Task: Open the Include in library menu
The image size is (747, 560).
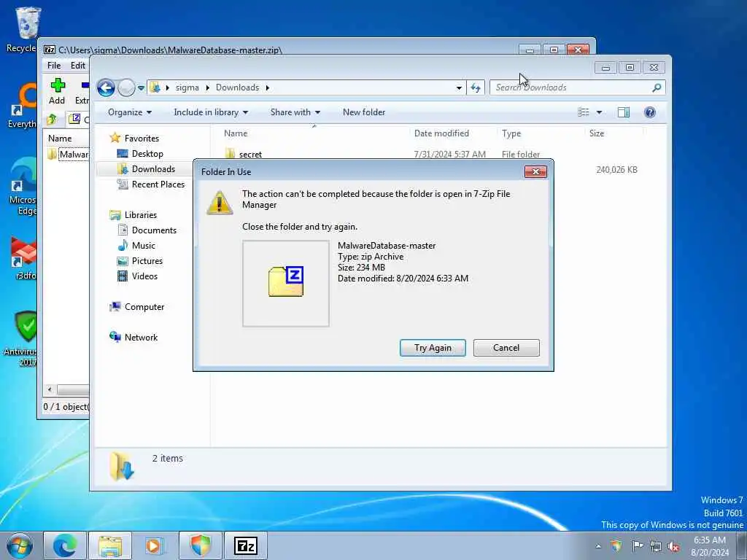Action: pos(211,112)
